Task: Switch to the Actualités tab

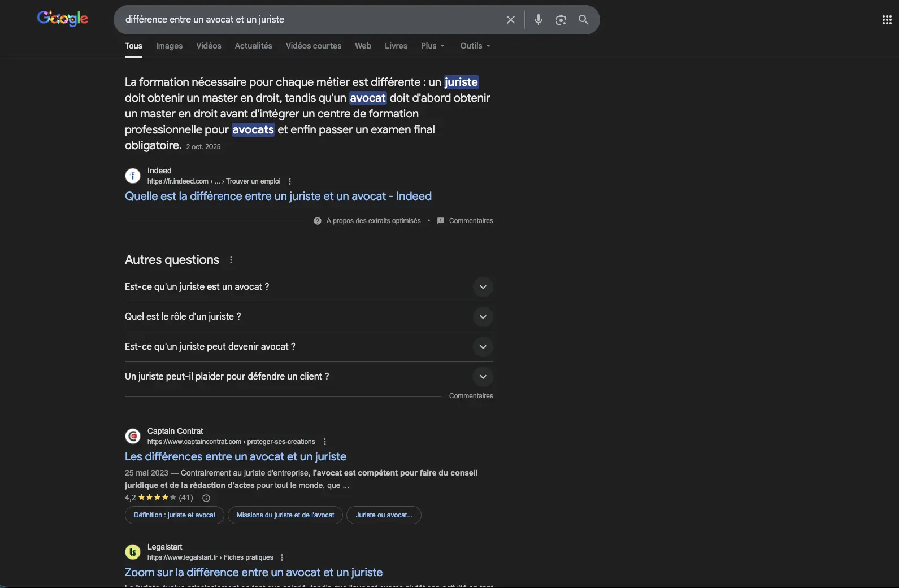Action: point(253,46)
